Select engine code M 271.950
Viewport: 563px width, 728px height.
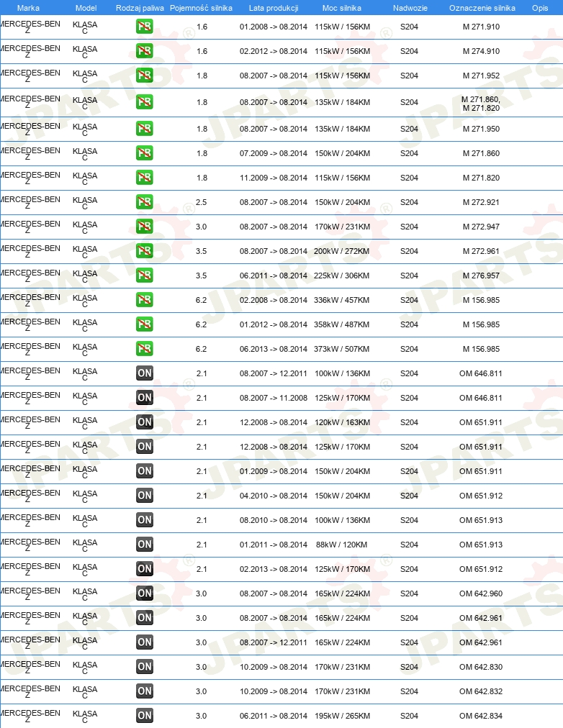click(x=481, y=129)
